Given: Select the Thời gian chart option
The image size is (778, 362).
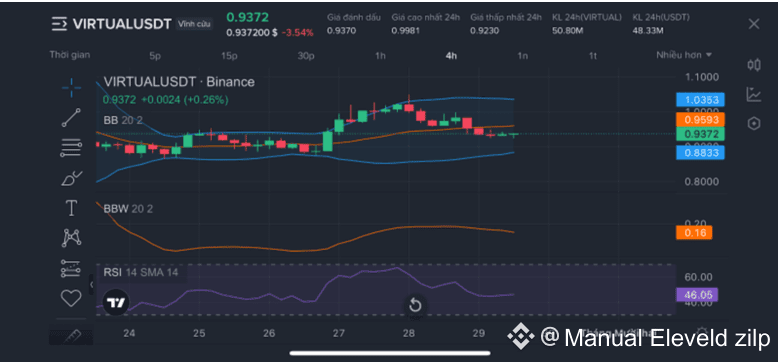Looking at the screenshot, I should (x=69, y=55).
